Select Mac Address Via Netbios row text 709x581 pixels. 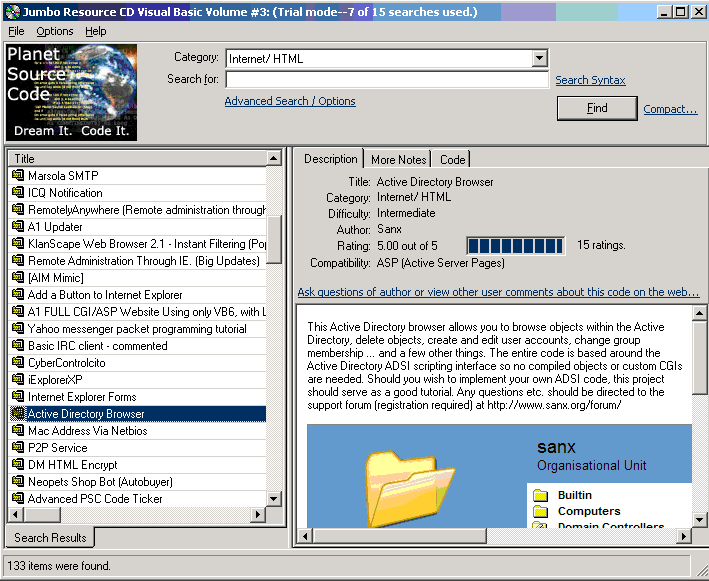tap(88, 430)
